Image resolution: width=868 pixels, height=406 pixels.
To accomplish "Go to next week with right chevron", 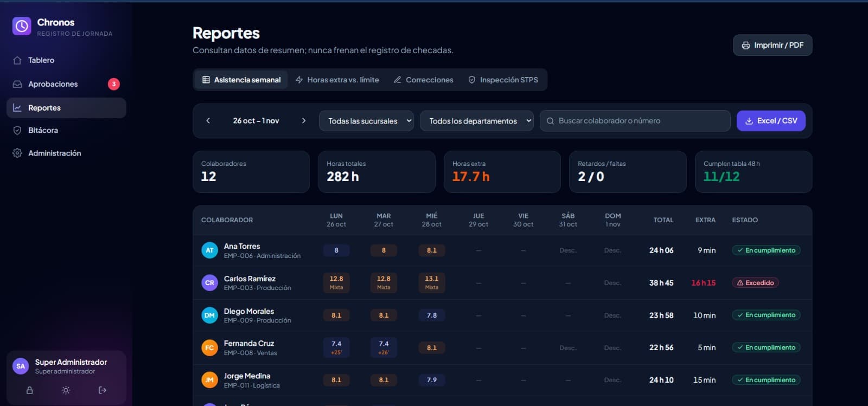I will click(x=304, y=121).
